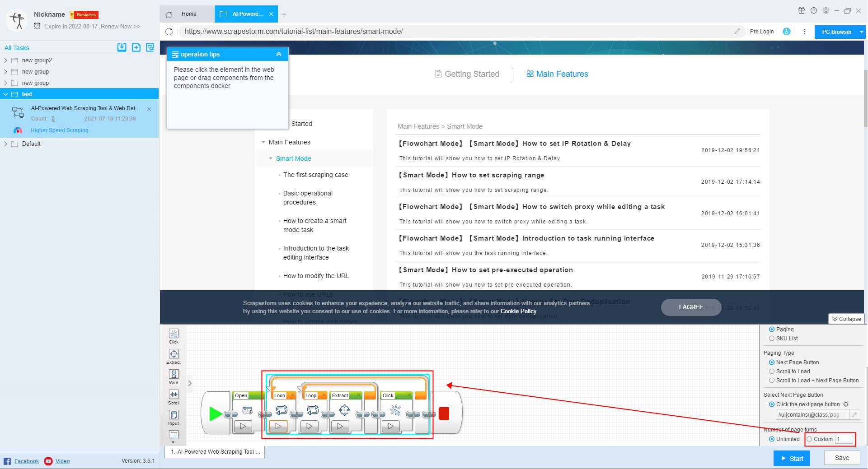
Task: Click the import task icon in All Tasks
Action: tap(122, 47)
